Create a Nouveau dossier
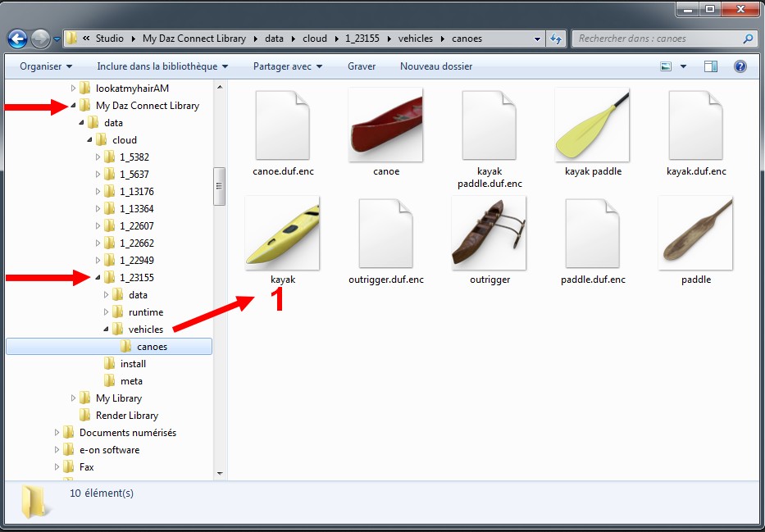 [436, 66]
